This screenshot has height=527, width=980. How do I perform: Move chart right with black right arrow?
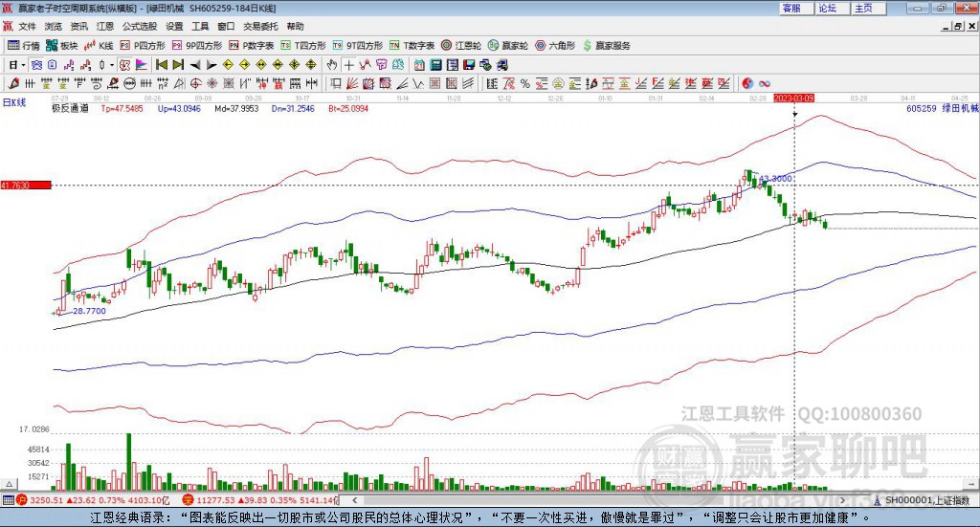[212, 65]
